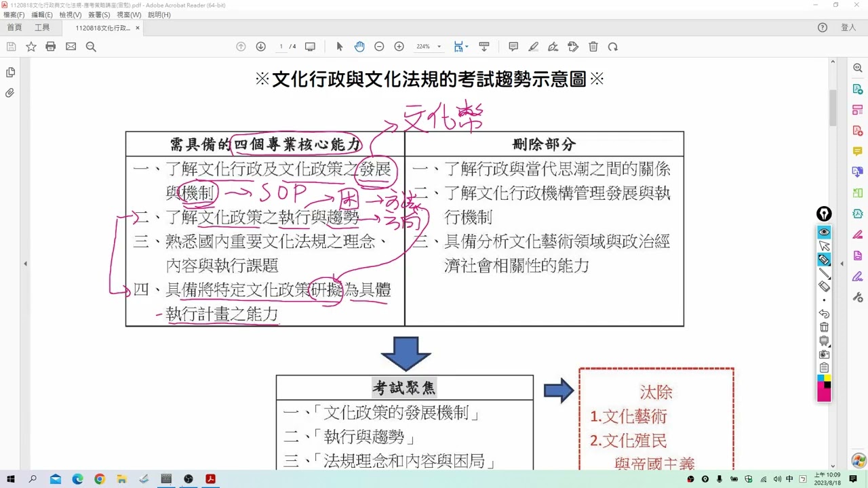Open the 檔案(F) menu

pyautogui.click(x=14, y=15)
